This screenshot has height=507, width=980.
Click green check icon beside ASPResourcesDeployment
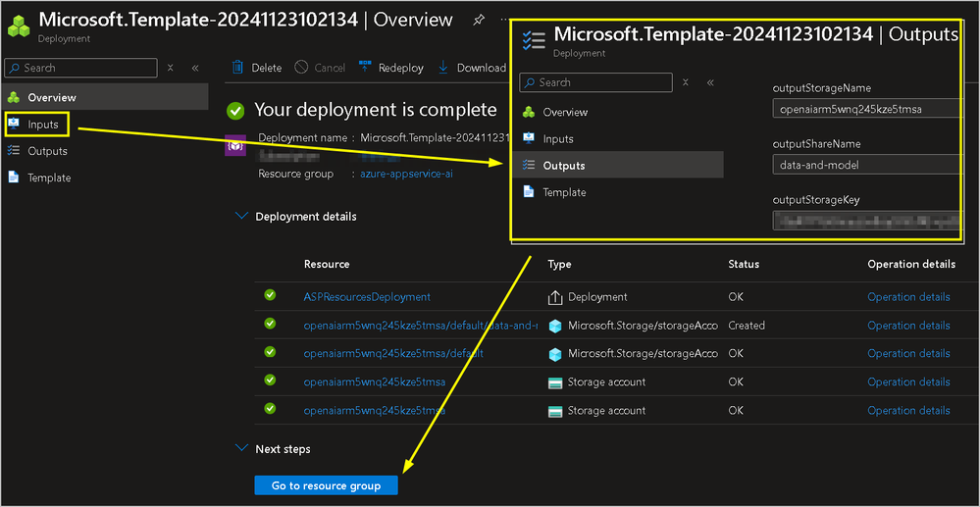[x=270, y=295]
